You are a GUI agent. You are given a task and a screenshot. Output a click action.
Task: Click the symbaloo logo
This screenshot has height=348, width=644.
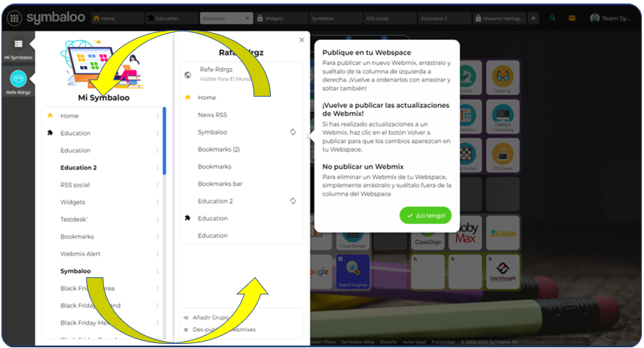click(55, 18)
